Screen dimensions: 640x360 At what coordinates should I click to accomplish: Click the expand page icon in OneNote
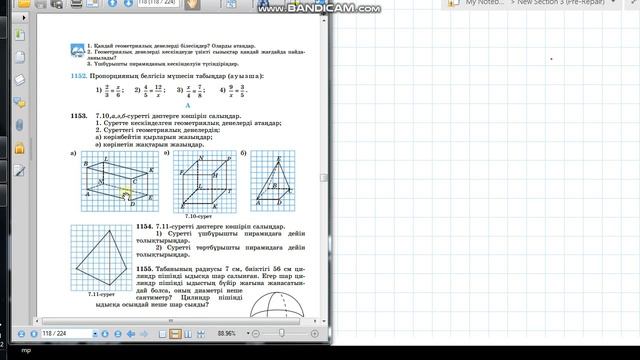tap(633, 3)
